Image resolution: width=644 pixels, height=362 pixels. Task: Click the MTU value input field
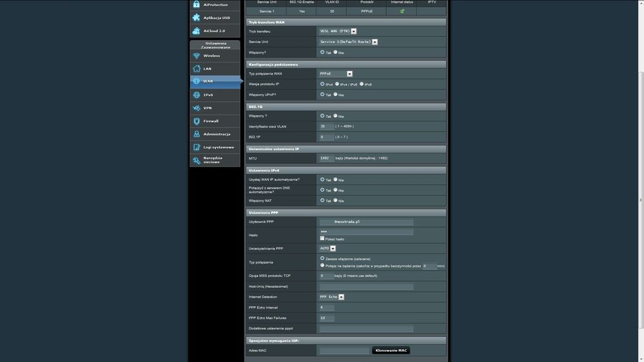click(326, 158)
